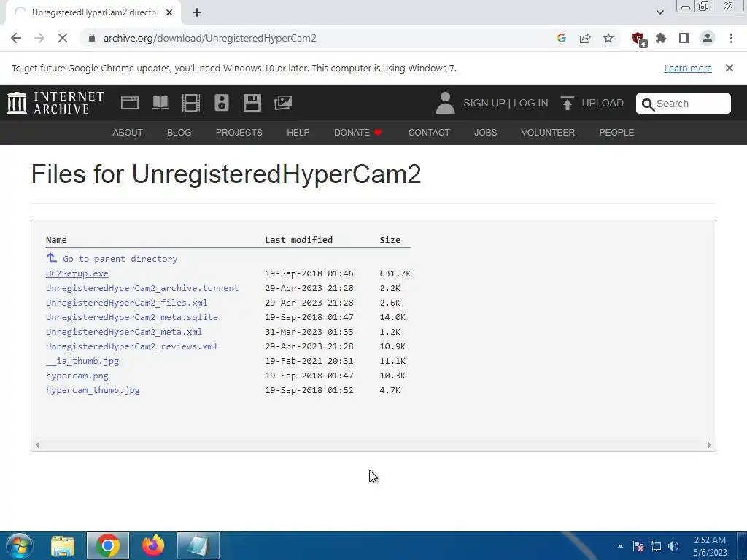
Task: Click the file listing scroll left arrow
Action: coord(37,445)
